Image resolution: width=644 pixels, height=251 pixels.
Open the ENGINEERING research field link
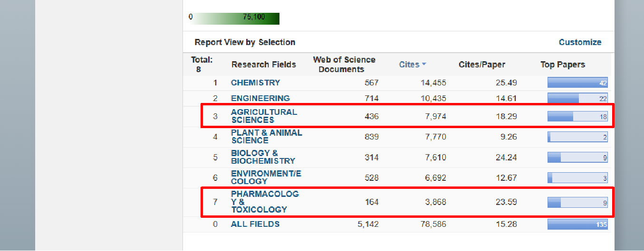click(260, 98)
